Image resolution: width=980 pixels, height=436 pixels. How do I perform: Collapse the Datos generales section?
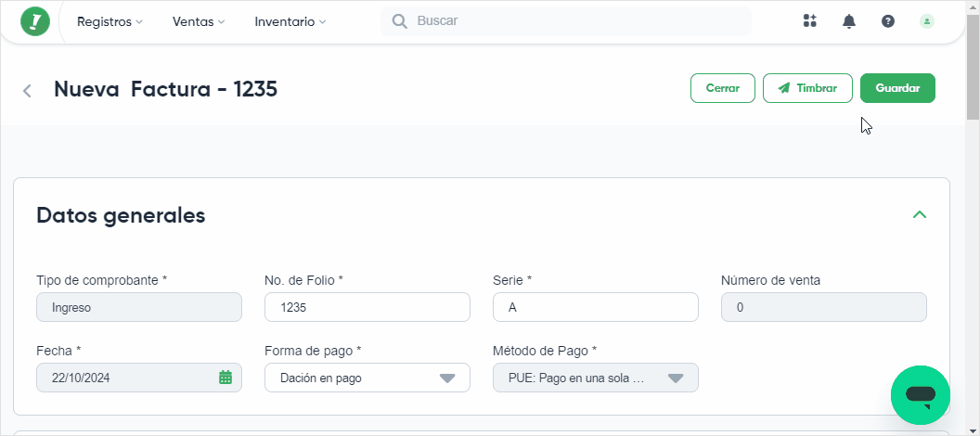click(920, 215)
